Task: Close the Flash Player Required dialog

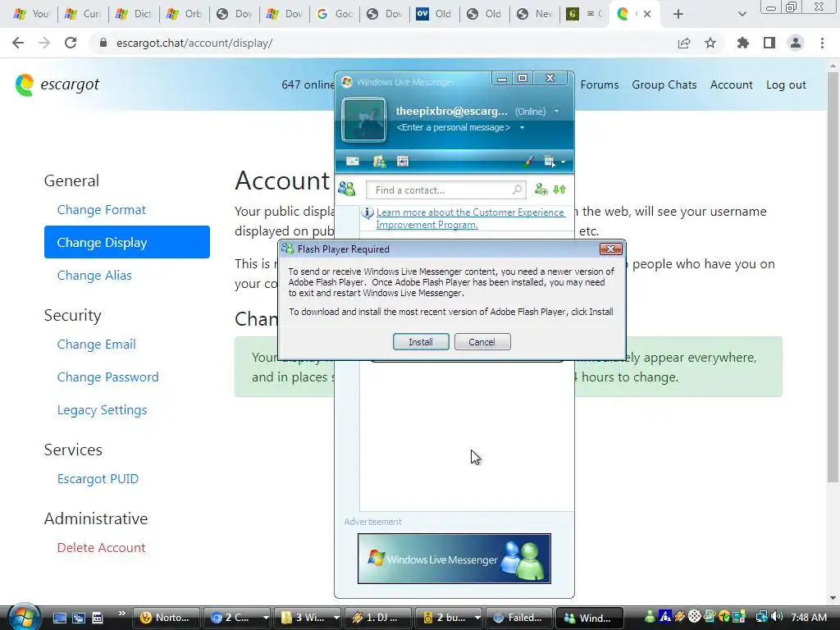Action: 610,249
